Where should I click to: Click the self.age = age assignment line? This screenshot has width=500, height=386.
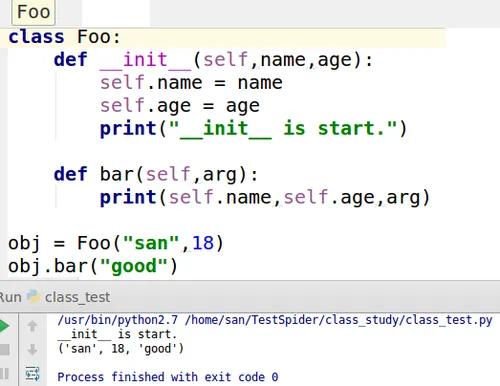click(x=180, y=106)
